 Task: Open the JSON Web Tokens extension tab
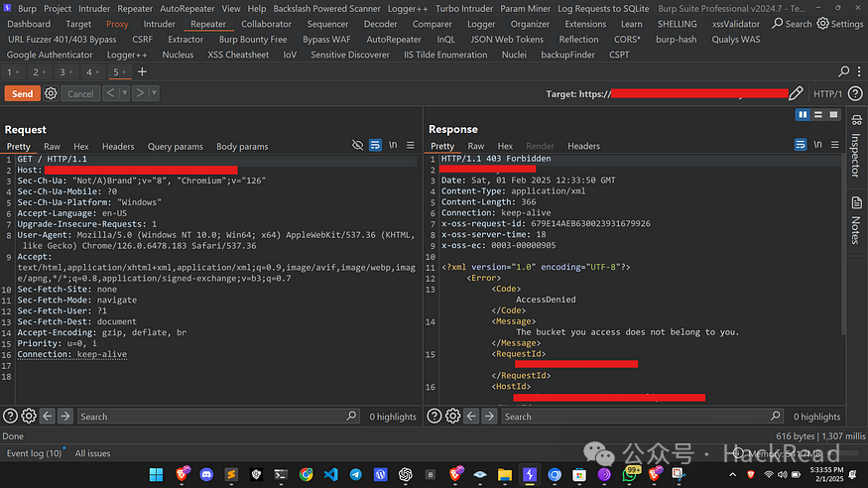507,40
